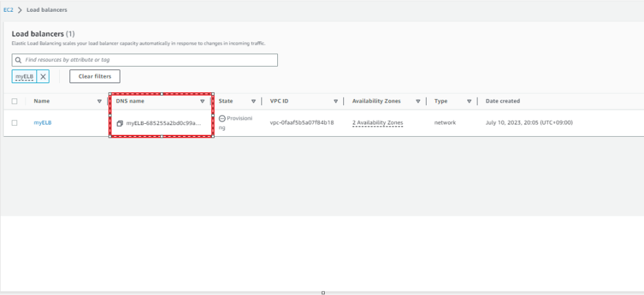Sort by the DNS name column arrow
This screenshot has height=295, width=644.
[x=202, y=101]
